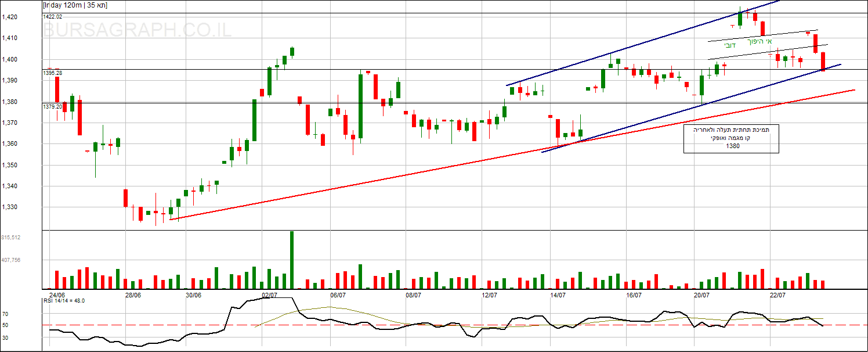Click the 1,400 price axis label
Viewport: 868px width, 352px height.
9,59
